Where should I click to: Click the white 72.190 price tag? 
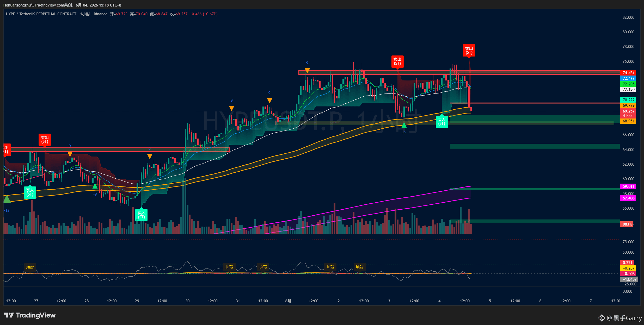(628, 90)
